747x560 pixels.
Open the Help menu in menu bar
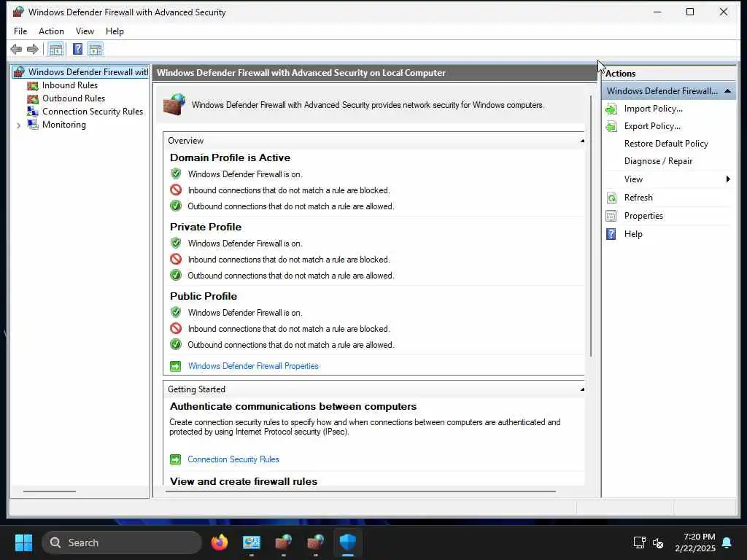tap(115, 31)
